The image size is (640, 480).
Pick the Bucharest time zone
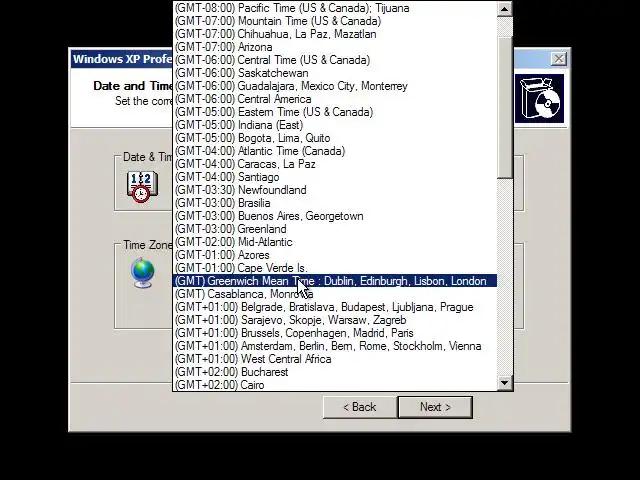pos(335,372)
